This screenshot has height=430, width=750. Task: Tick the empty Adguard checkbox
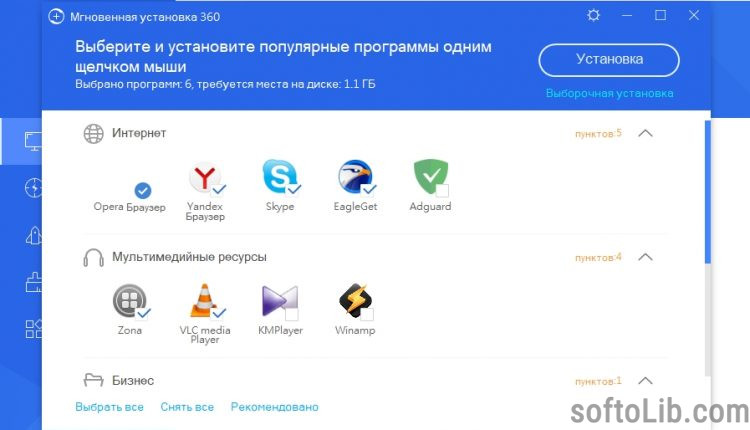pyautogui.click(x=442, y=190)
